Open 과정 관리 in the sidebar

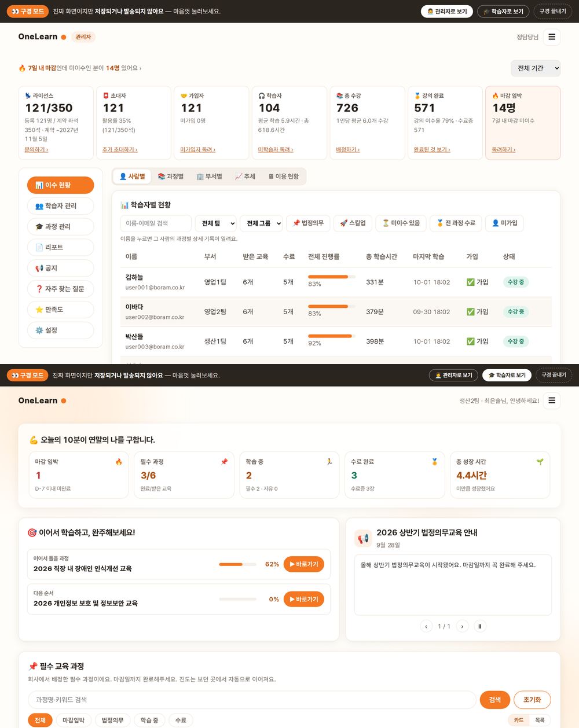tap(60, 227)
